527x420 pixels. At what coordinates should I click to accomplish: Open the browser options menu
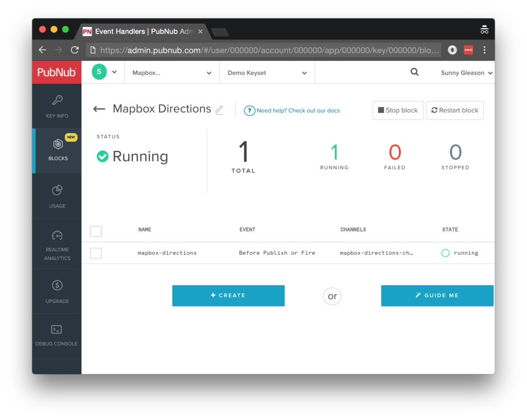tap(484, 50)
